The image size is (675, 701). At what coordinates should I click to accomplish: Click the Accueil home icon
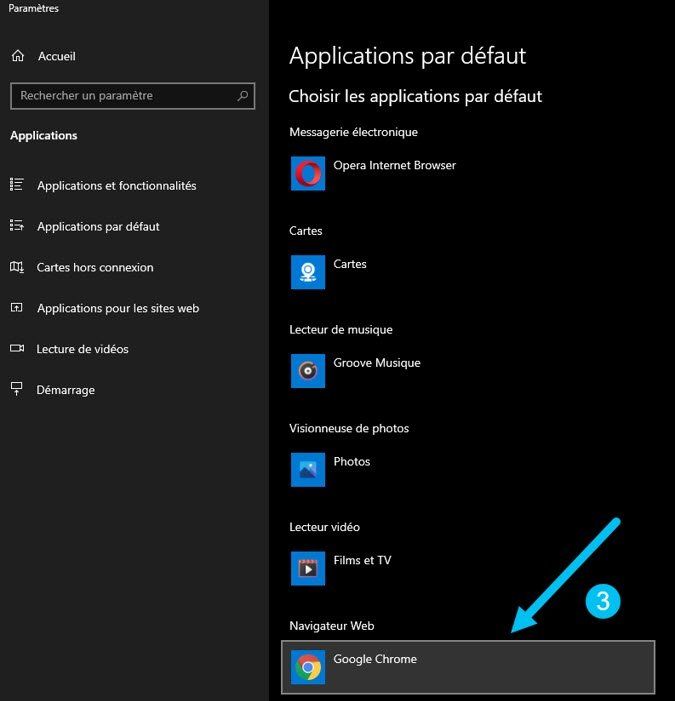(18, 56)
